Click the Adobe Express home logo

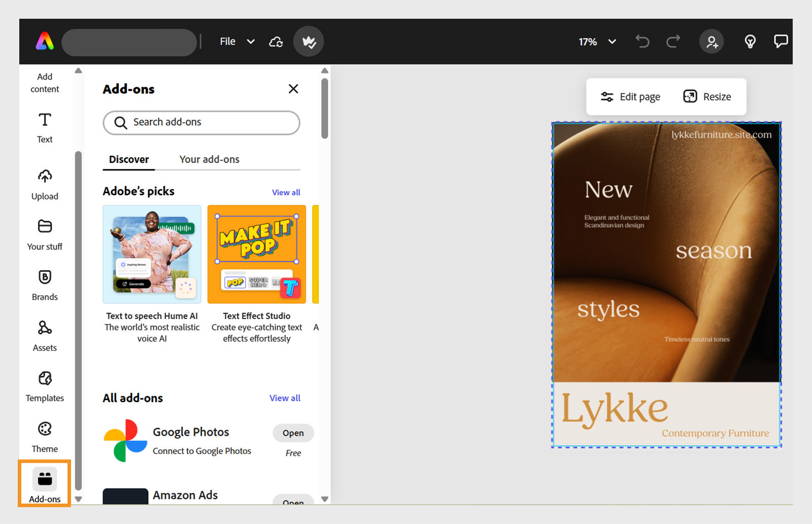coord(45,41)
